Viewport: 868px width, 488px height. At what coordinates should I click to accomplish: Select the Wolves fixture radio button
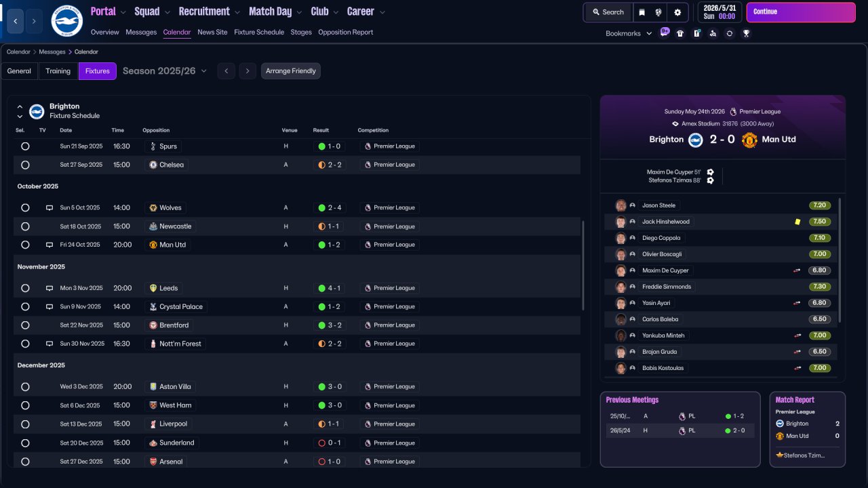25,208
